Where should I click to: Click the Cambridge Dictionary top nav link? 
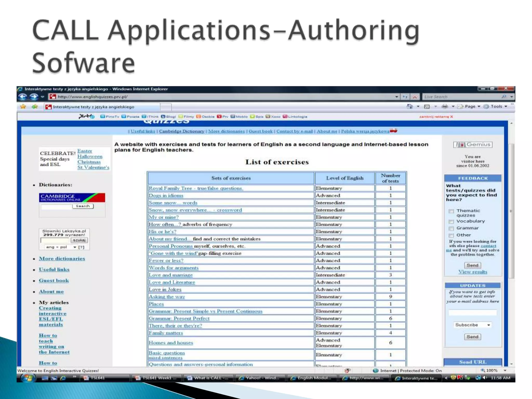[182, 131]
